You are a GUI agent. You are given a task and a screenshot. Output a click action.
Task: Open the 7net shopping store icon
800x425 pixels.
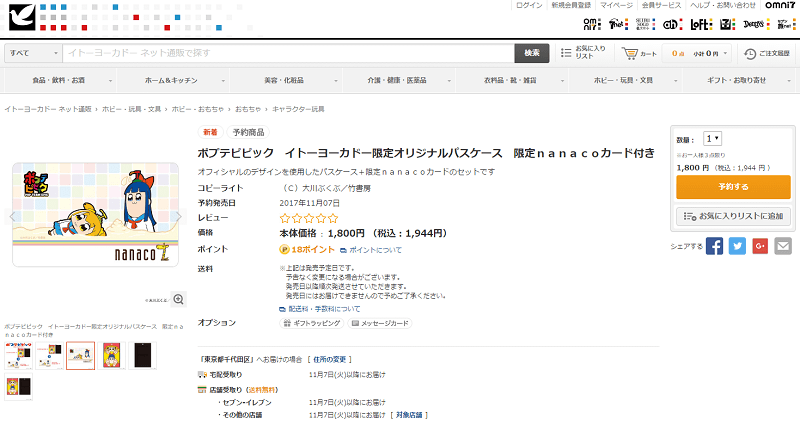click(x=618, y=23)
